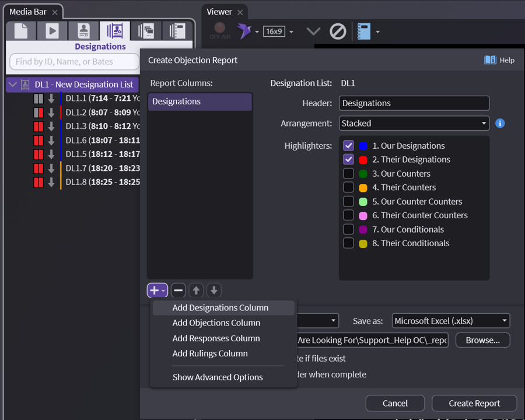This screenshot has width=525, height=420.
Task: Click the Create Report button
Action: click(x=474, y=403)
